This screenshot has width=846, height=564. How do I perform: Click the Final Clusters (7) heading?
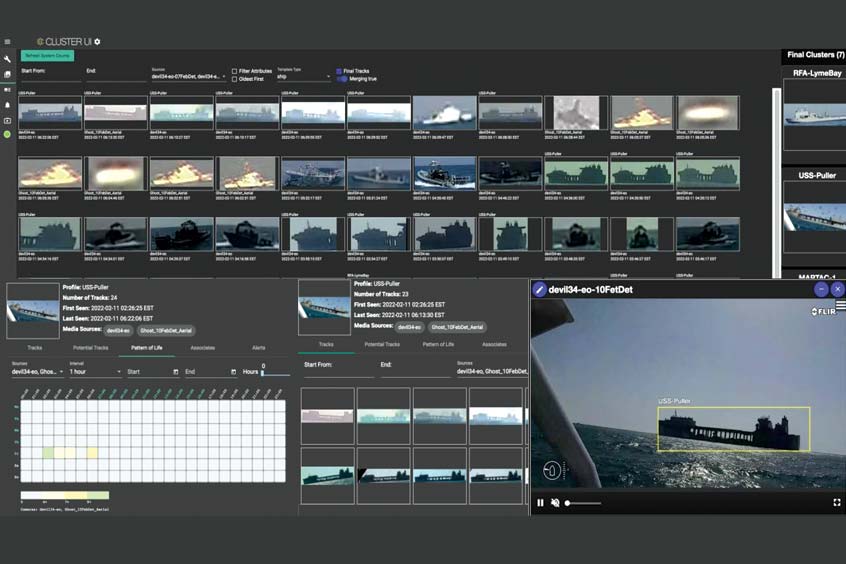[x=815, y=55]
